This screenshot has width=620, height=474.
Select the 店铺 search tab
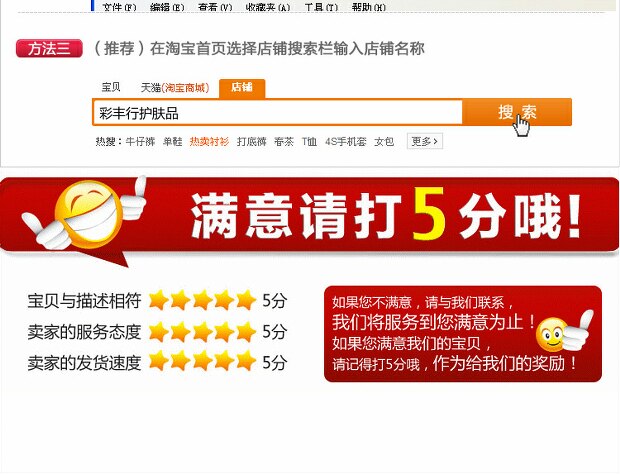click(x=242, y=87)
